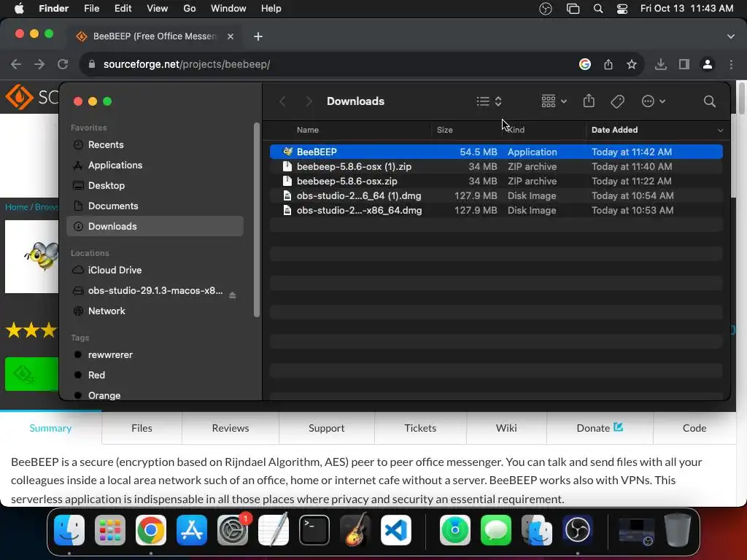Select the rewwrerer tag in sidebar
747x560 pixels.
coord(155,355)
